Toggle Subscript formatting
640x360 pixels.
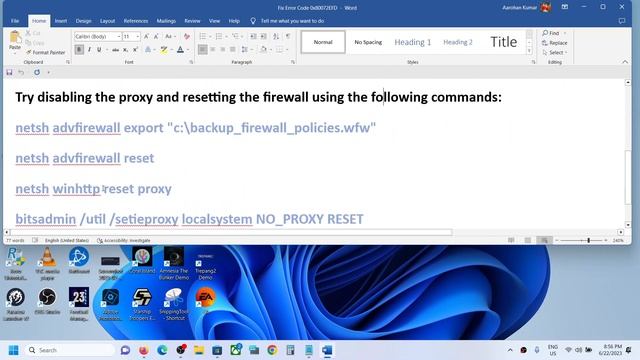pos(125,50)
